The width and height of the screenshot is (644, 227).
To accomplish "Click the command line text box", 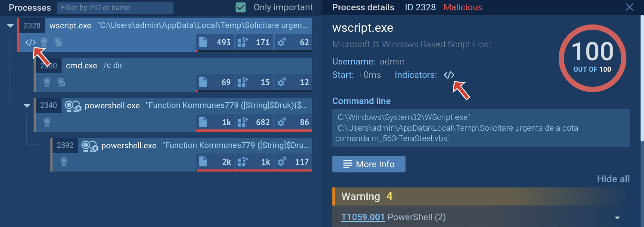I will [x=481, y=128].
